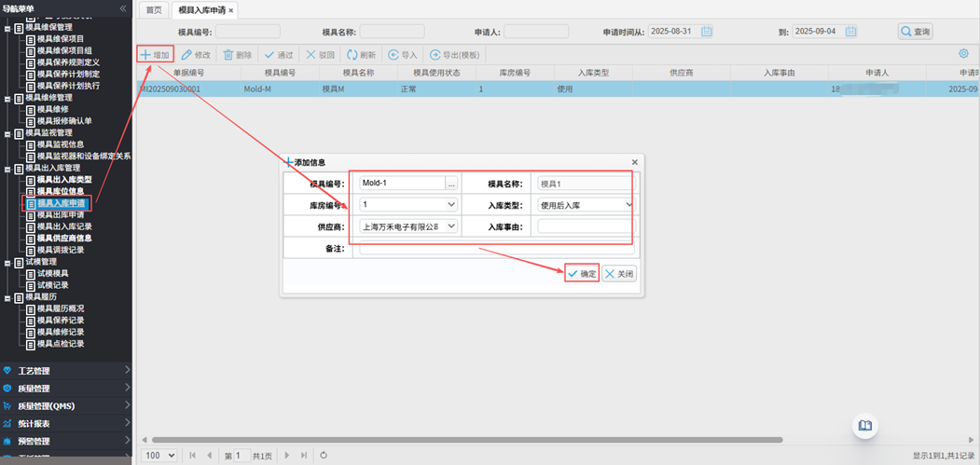Open the floating book help icon
The height and width of the screenshot is (465, 980).
click(865, 426)
